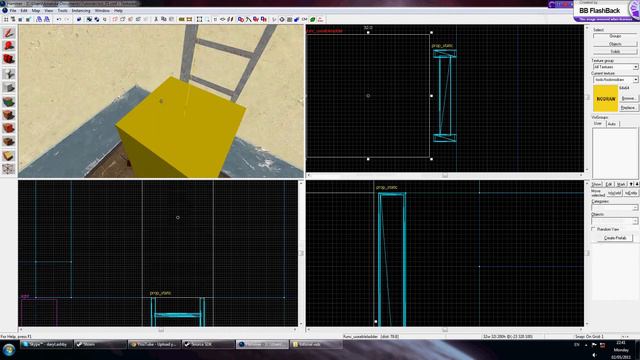This screenshot has height=360, width=640.
Task: Click the VisGroups Show button
Action: tap(597, 184)
